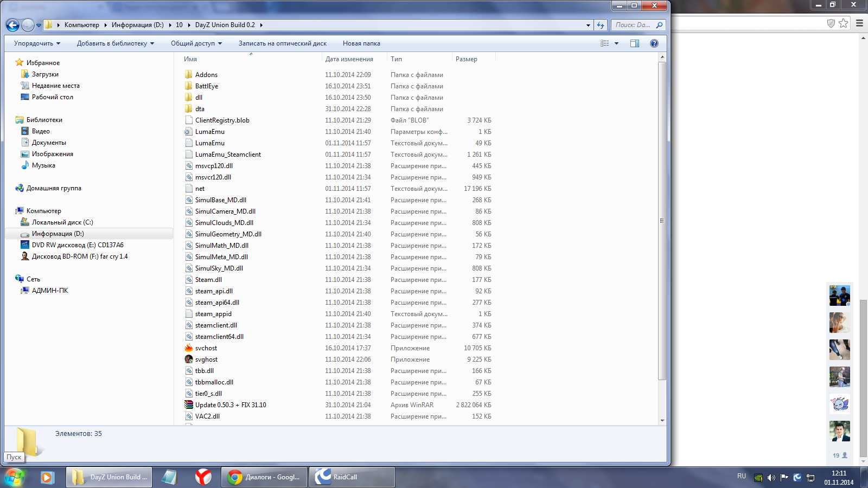Select the LumaEmu_Steamclient text file icon
The height and width of the screenshot is (488, 868).
(189, 155)
